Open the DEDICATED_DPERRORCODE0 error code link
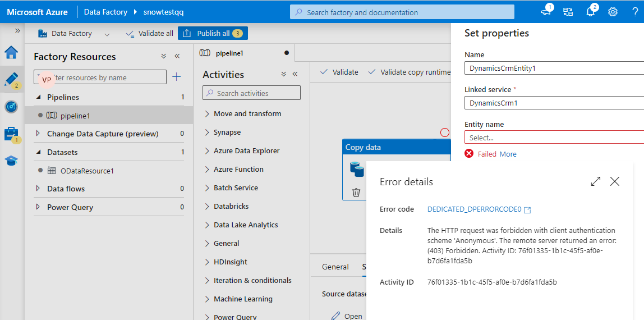 point(475,209)
